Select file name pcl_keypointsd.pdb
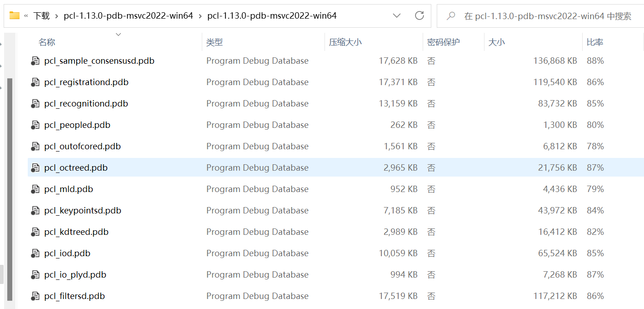This screenshot has height=309, width=644. (83, 211)
